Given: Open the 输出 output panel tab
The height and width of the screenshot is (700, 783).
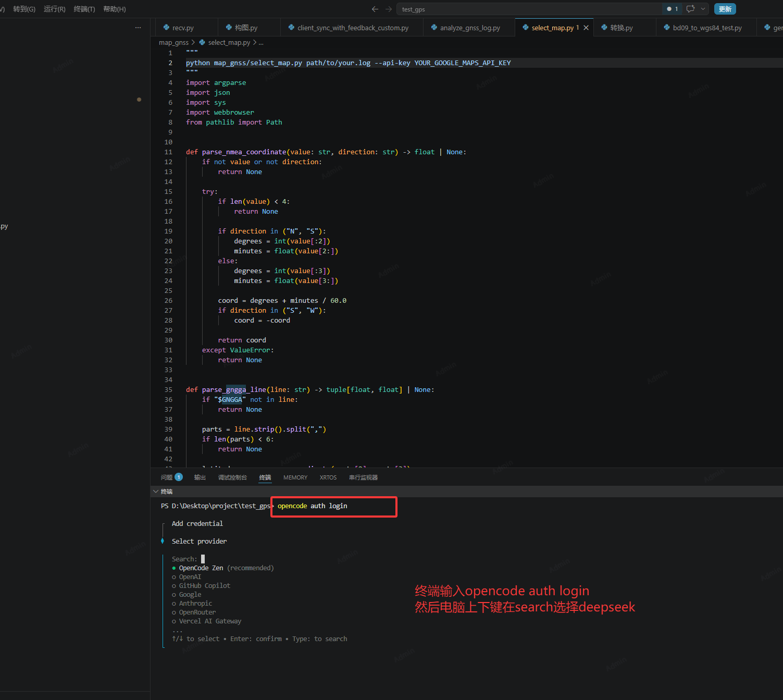Looking at the screenshot, I should pos(200,477).
